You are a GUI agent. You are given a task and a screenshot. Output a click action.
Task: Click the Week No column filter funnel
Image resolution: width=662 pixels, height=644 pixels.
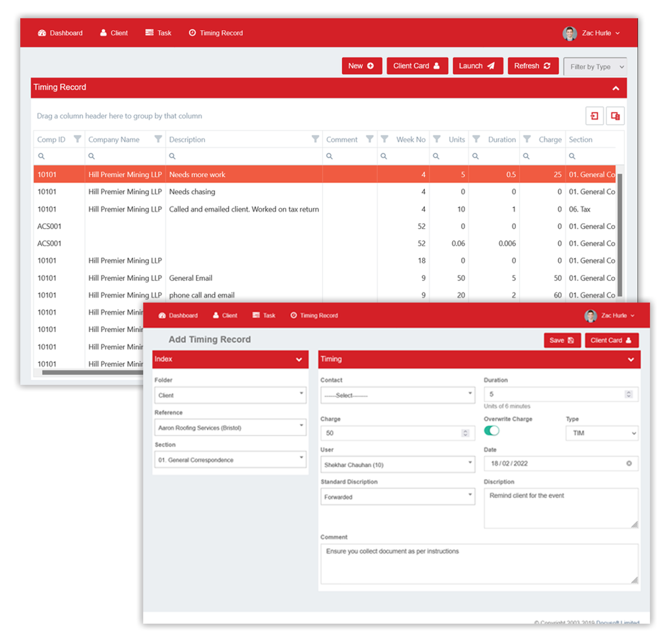384,139
